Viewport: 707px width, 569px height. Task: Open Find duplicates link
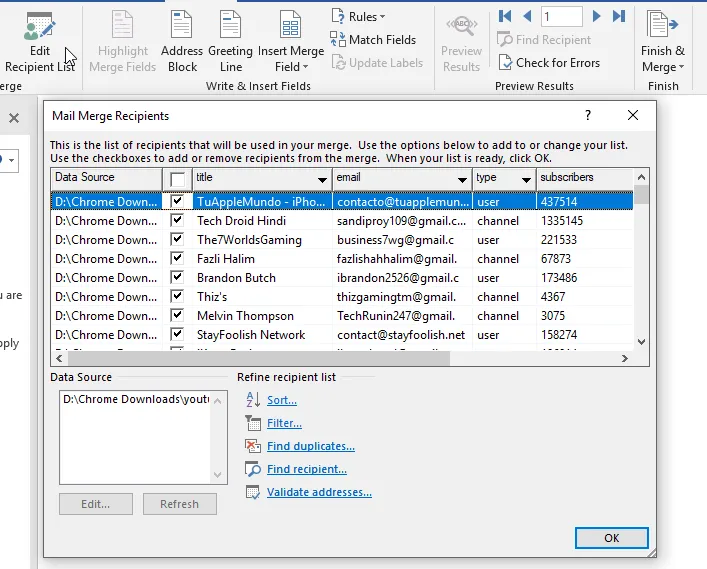[311, 446]
